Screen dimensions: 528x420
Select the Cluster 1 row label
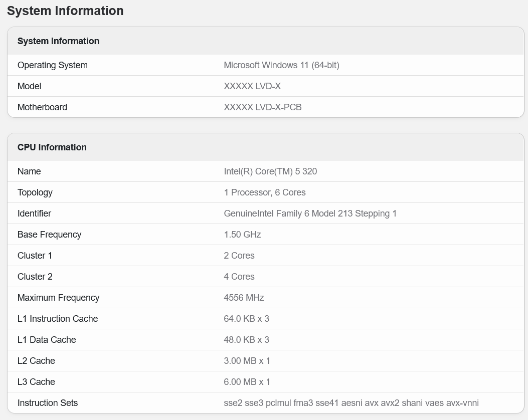(35, 255)
